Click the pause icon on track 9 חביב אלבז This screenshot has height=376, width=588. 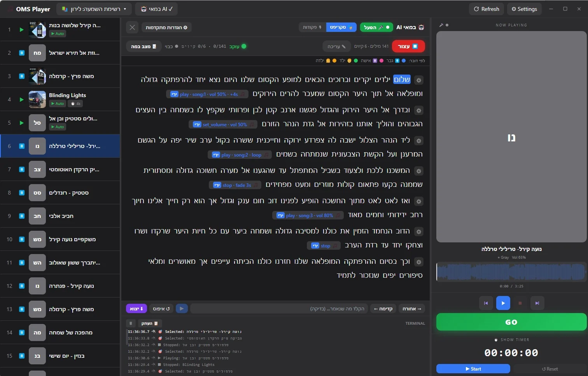(x=22, y=216)
